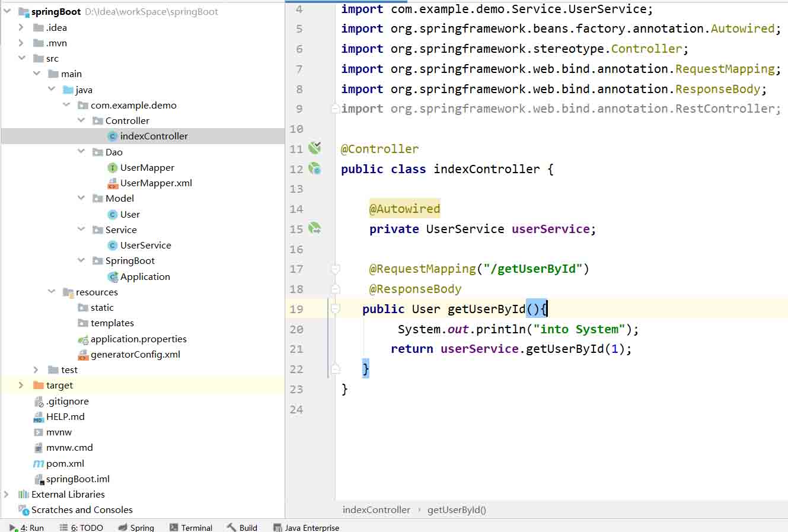Click the Scratches and Consoles icon

coord(24,510)
